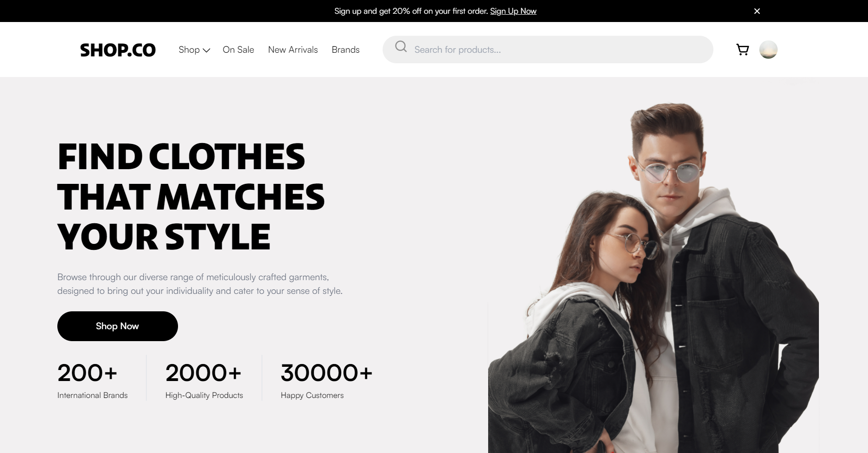Click the magnifying glass search icon

pyautogui.click(x=401, y=46)
